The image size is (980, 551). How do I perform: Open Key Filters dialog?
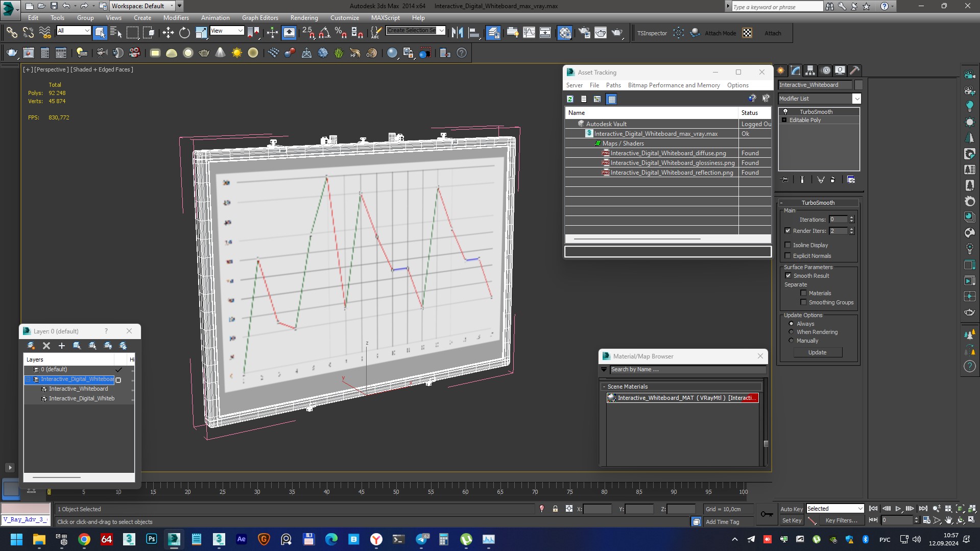[841, 520]
